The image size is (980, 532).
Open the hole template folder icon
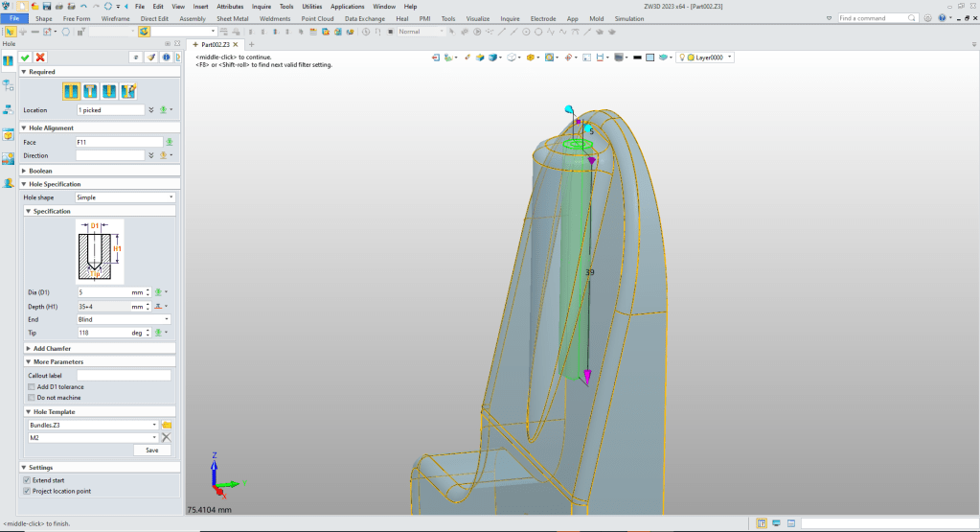pos(166,425)
